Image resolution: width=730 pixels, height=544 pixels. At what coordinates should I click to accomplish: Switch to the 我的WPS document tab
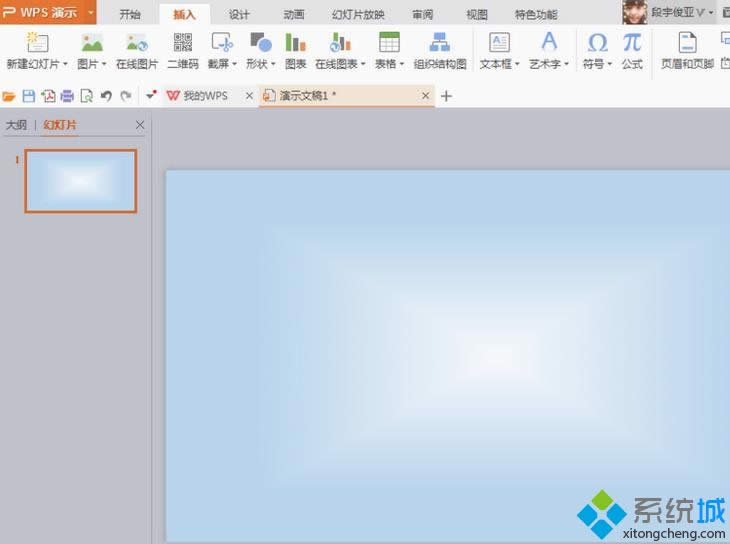click(x=205, y=96)
